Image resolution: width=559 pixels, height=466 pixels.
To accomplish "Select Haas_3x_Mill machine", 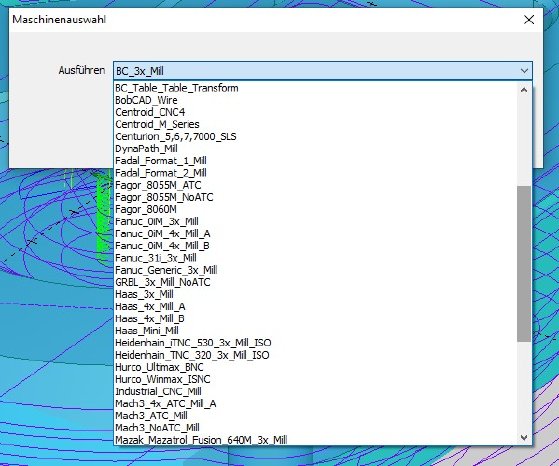I will [x=316, y=294].
